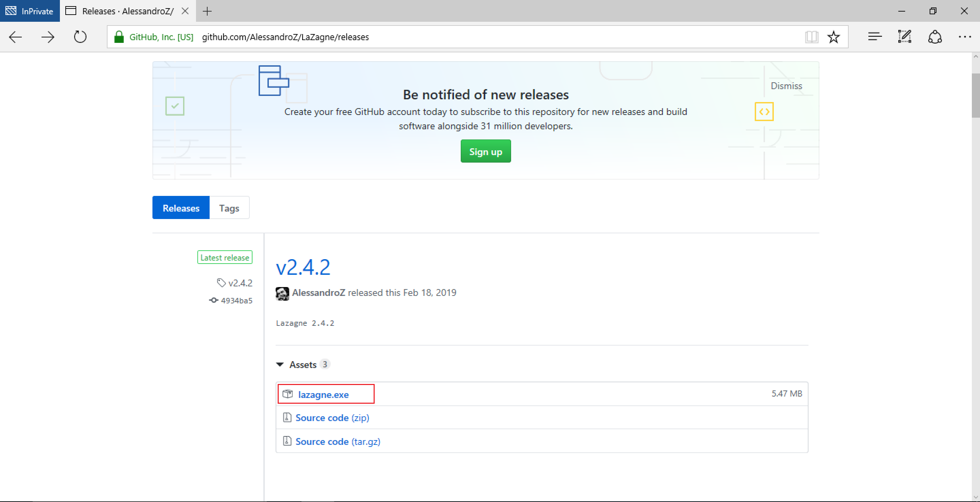Click the released this Feb 18, 2019 text
Image resolution: width=980 pixels, height=502 pixels.
(x=402, y=292)
